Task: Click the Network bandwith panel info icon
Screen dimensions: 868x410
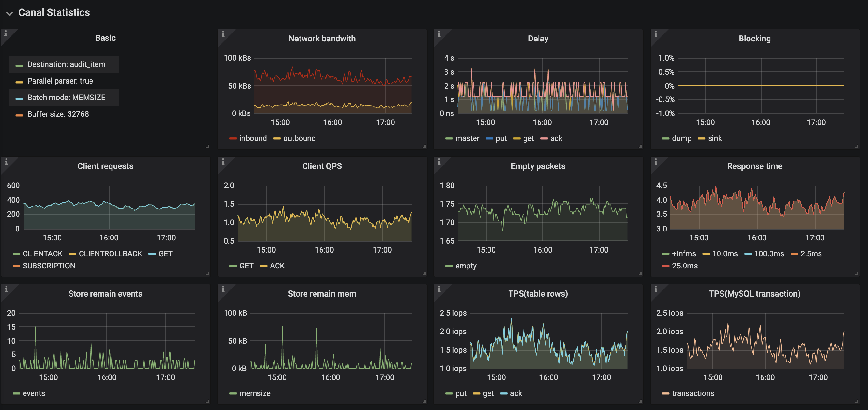Action: (223, 34)
